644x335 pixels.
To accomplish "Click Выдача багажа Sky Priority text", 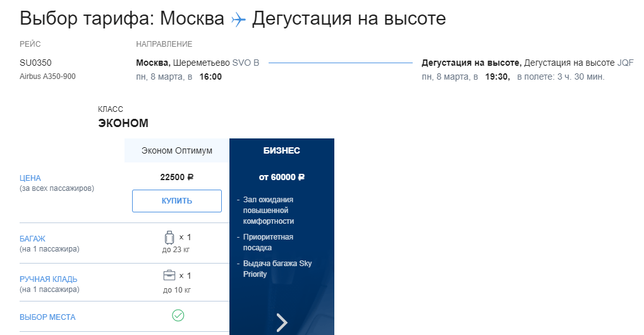I will pos(277,269).
